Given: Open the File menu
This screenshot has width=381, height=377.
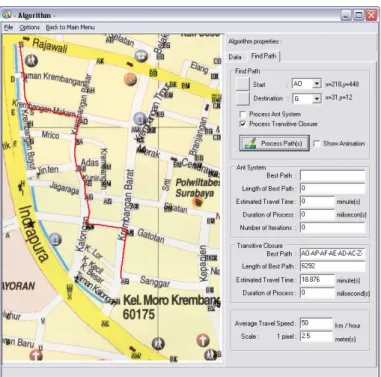Looking at the screenshot, I should tap(8, 27).
